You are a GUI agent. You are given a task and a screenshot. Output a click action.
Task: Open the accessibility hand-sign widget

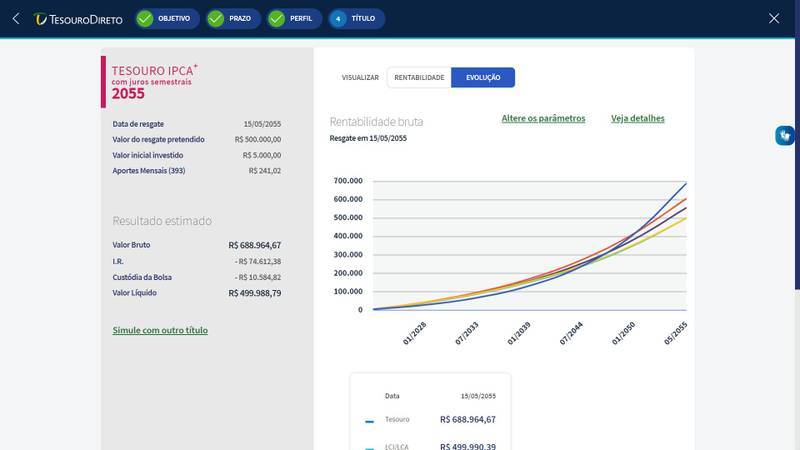785,136
